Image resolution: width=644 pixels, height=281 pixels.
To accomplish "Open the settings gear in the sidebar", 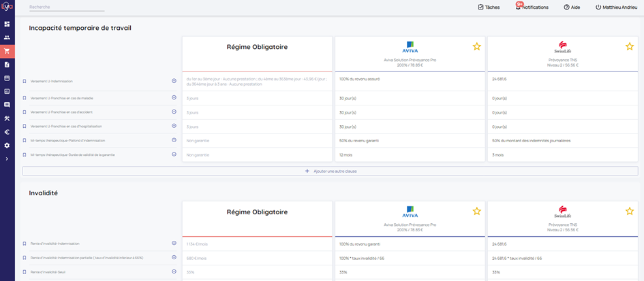I will (7, 146).
